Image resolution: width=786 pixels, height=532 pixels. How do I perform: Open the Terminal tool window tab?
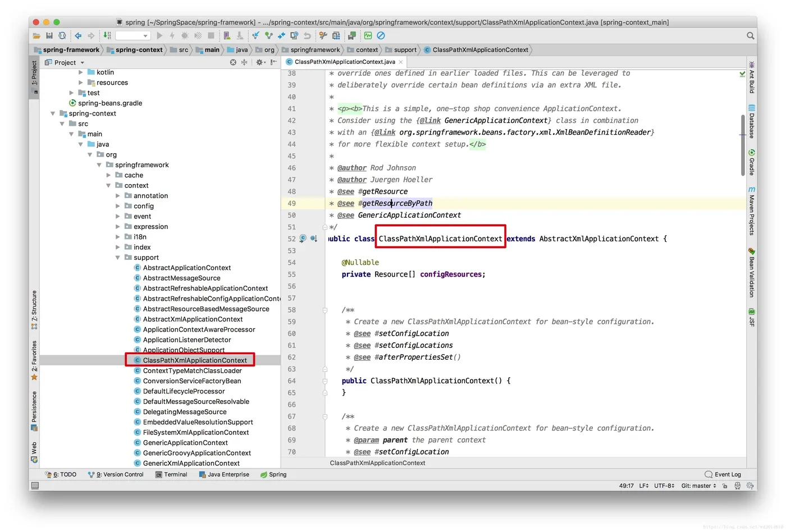(x=171, y=475)
